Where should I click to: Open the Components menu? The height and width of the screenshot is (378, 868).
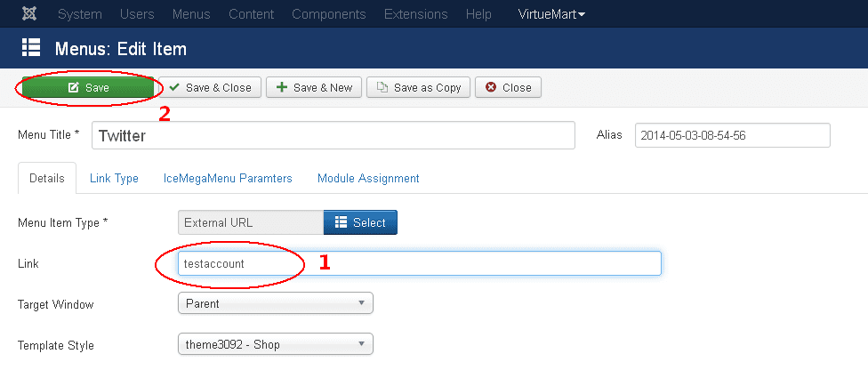[x=329, y=14]
